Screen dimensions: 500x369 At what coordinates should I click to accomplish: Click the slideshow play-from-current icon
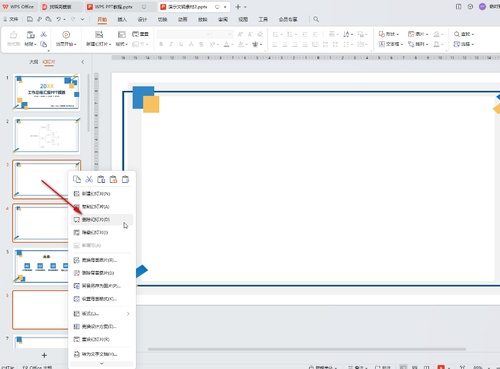pos(66,34)
